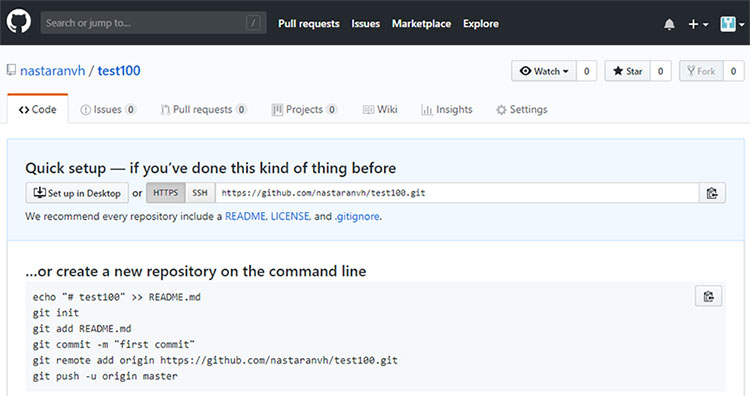Click the forks count next to Fork
The height and width of the screenshot is (396, 750).
733,71
